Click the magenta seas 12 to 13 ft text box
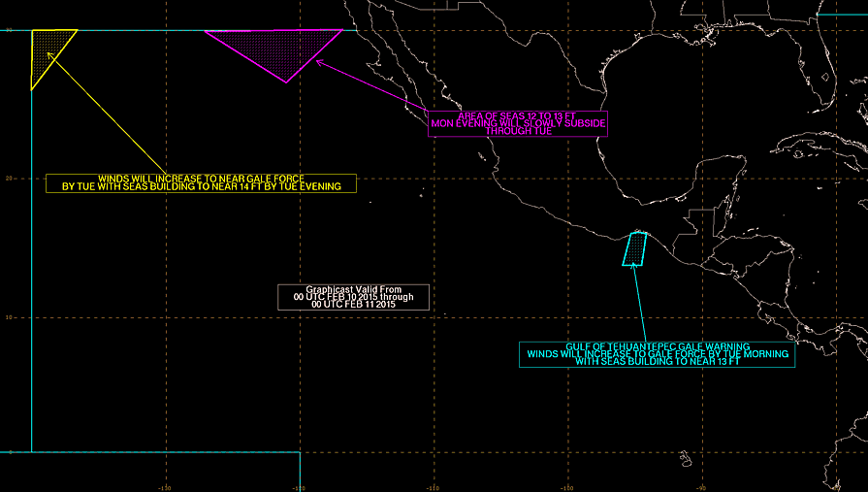The image size is (868, 492). [x=518, y=123]
